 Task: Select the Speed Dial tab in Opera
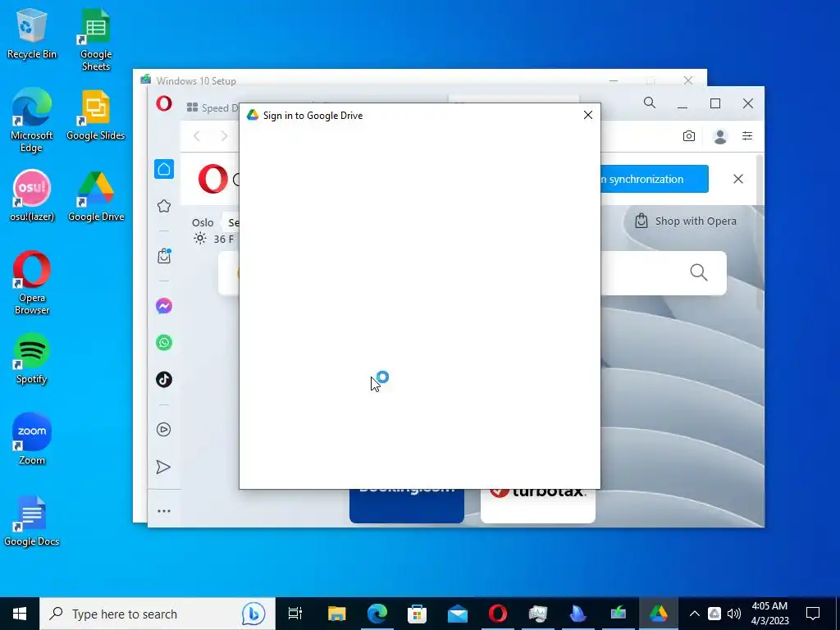click(x=212, y=107)
